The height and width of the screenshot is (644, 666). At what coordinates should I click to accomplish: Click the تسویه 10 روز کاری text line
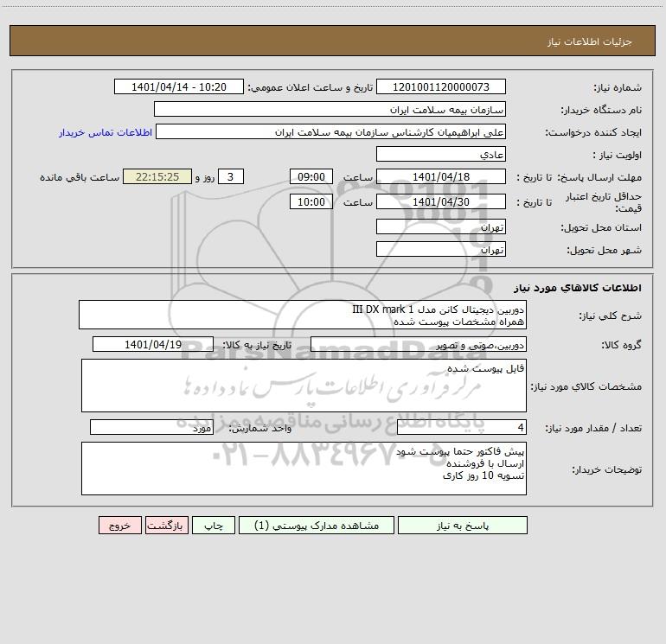pyautogui.click(x=483, y=475)
